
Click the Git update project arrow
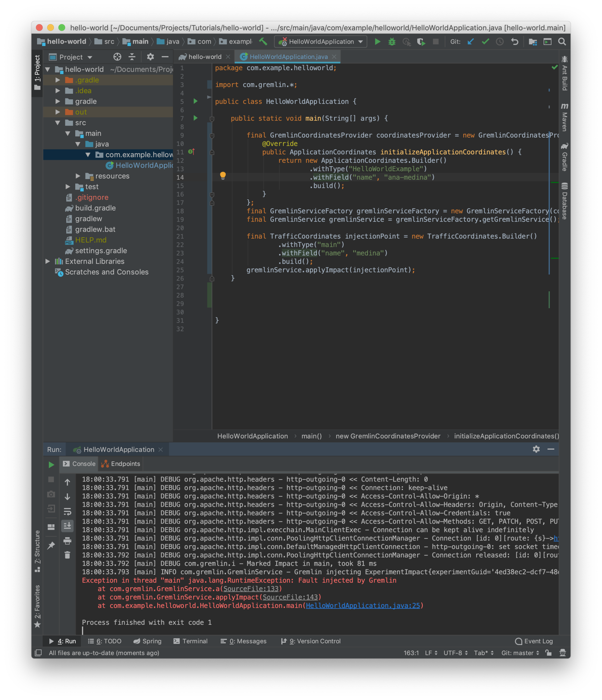470,42
